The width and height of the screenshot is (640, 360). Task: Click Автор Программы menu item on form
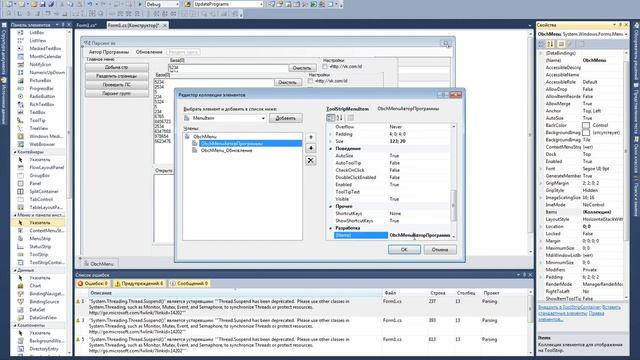pyautogui.click(x=109, y=52)
